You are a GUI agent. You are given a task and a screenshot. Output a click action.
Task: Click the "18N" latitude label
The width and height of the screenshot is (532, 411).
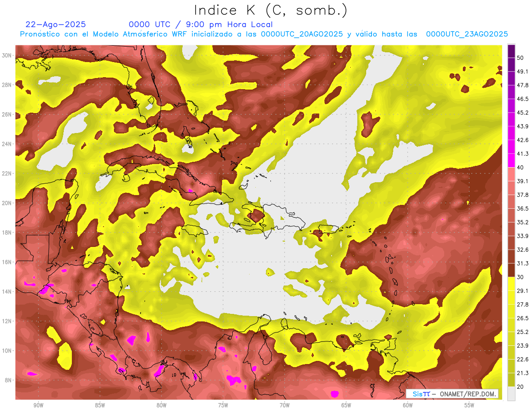coord(7,232)
